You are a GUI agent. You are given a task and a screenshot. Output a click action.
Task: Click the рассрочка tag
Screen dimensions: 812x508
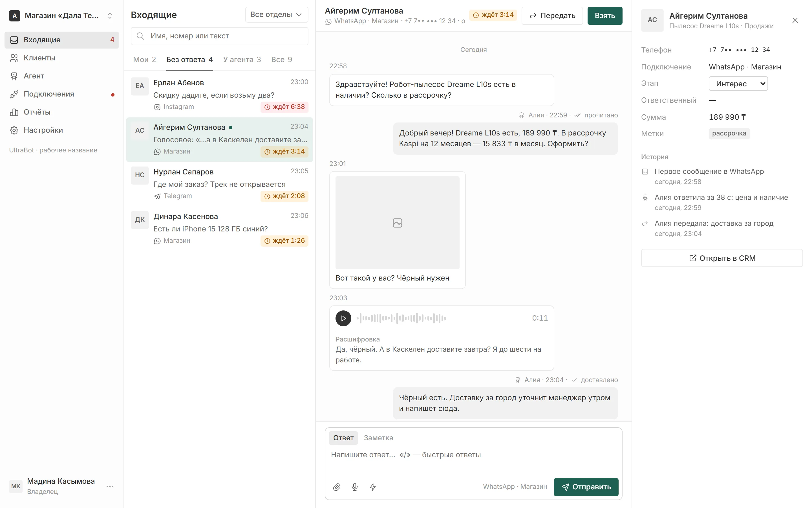(x=729, y=133)
